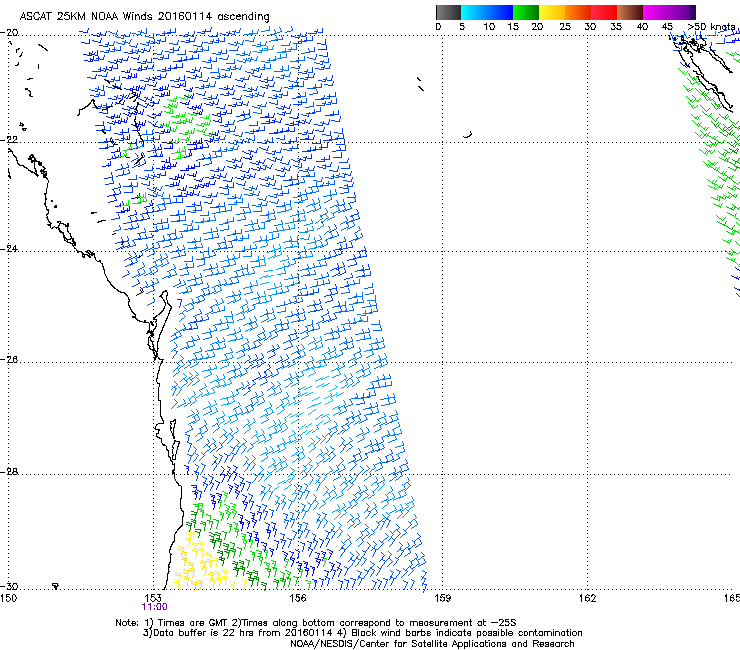Click the longitude label '150'
Screen dimensions: 740x650
[x=8, y=599]
